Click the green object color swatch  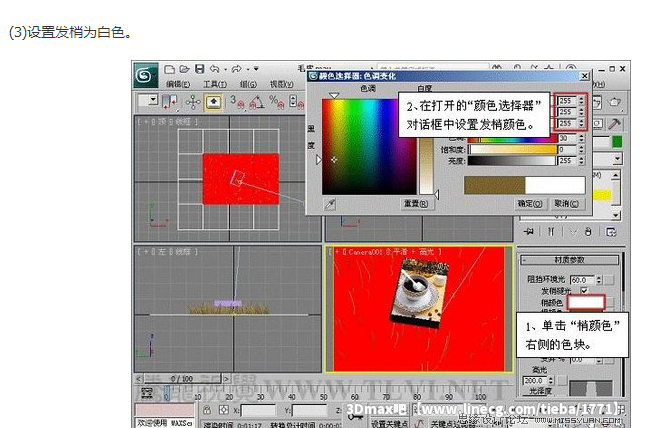coord(617,142)
